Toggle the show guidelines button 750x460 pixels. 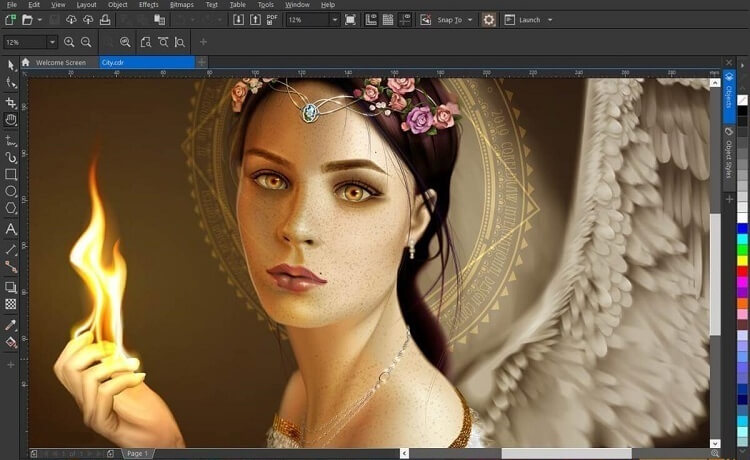click(403, 19)
